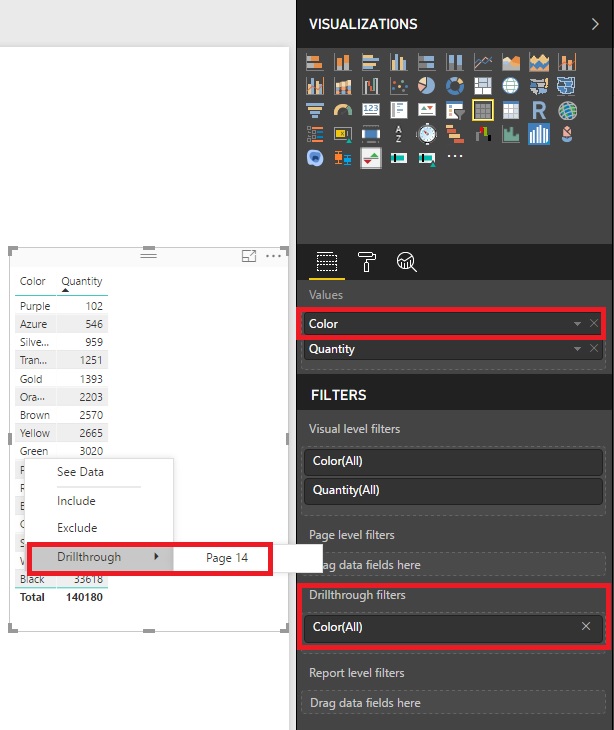Select the clustered bar chart visual
Screen dimensions: 614x730
tap(371, 62)
